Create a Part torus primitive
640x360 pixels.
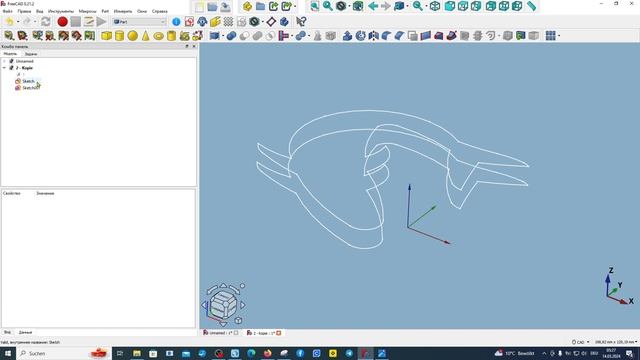click(x=158, y=36)
